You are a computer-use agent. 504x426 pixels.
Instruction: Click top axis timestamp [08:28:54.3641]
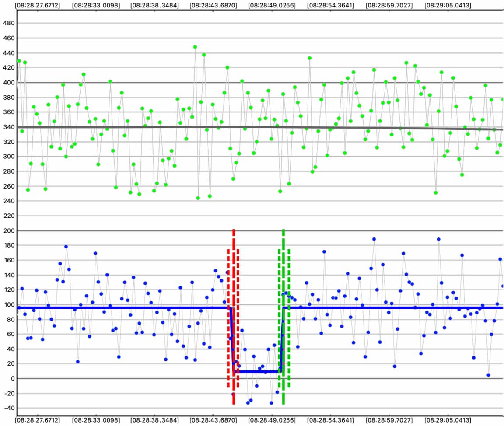point(330,5)
